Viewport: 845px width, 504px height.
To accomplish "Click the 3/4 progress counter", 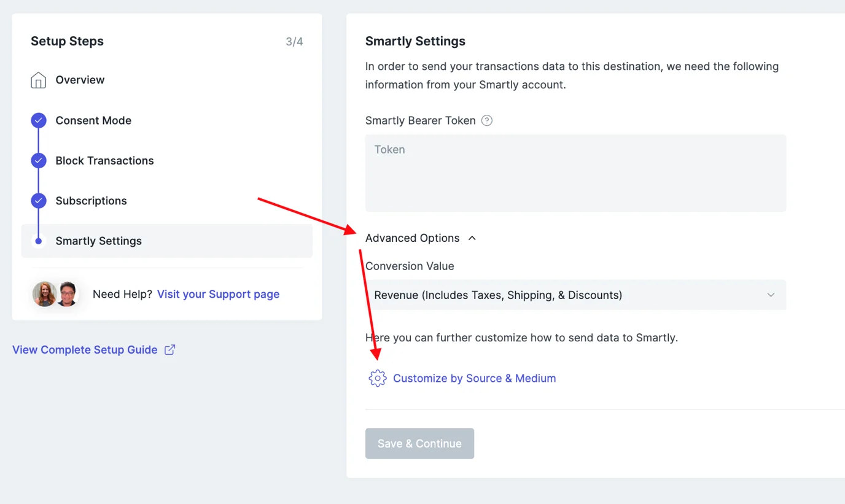I will tap(294, 42).
